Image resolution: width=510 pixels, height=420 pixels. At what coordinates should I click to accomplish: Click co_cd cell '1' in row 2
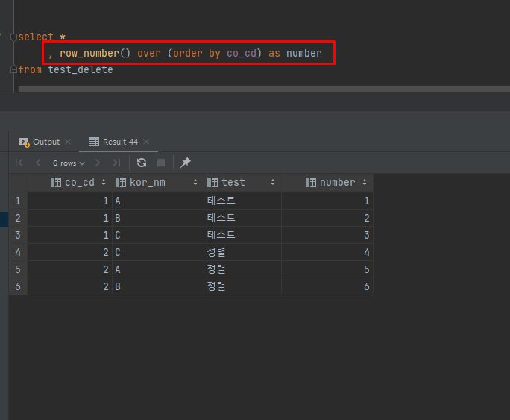click(69, 218)
